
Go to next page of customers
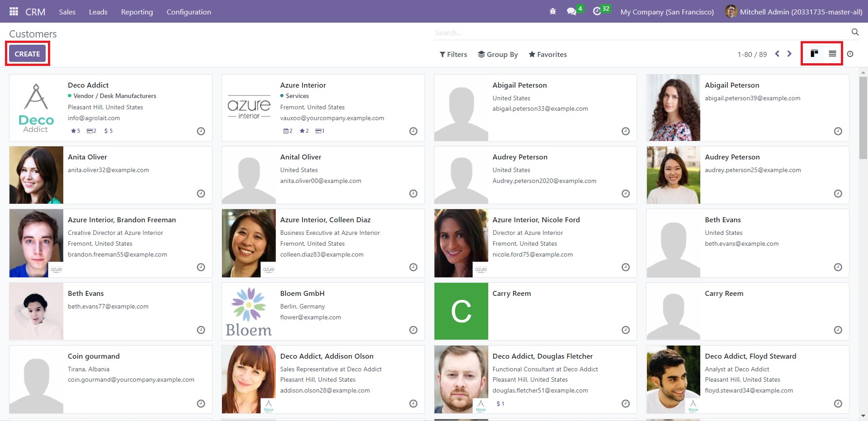point(789,54)
